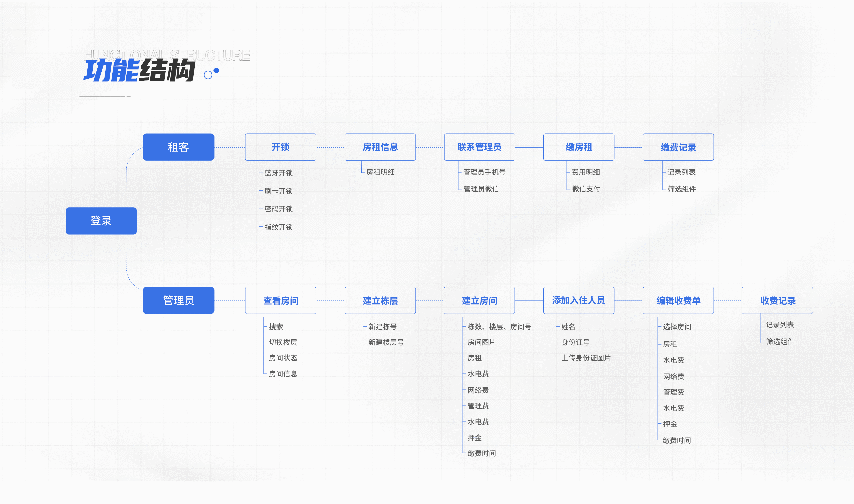The image size is (854, 504).
Task: Click 缴费时间 under 编辑收费单
Action: [x=677, y=440]
